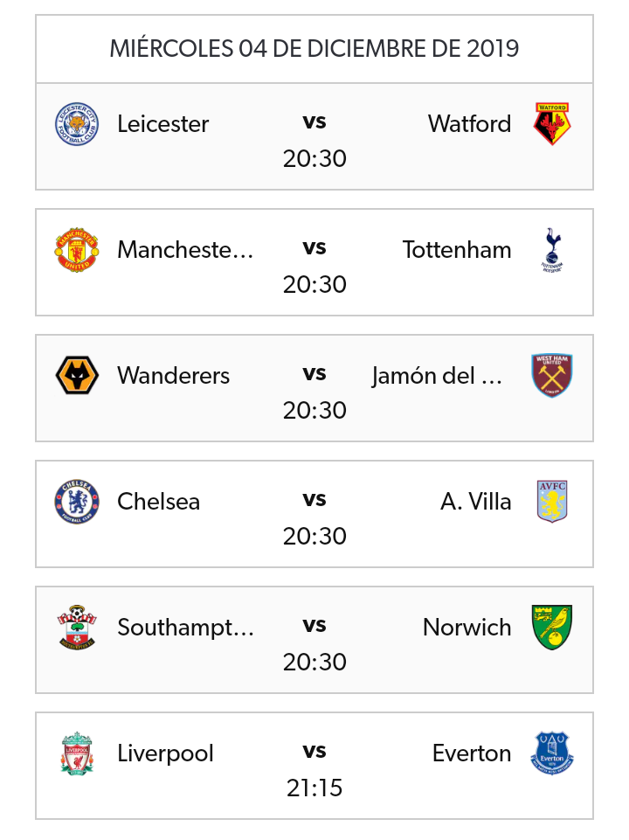The image size is (629, 840).
Task: Click the Wolverhampton Wanderers wolf badge
Action: (77, 375)
